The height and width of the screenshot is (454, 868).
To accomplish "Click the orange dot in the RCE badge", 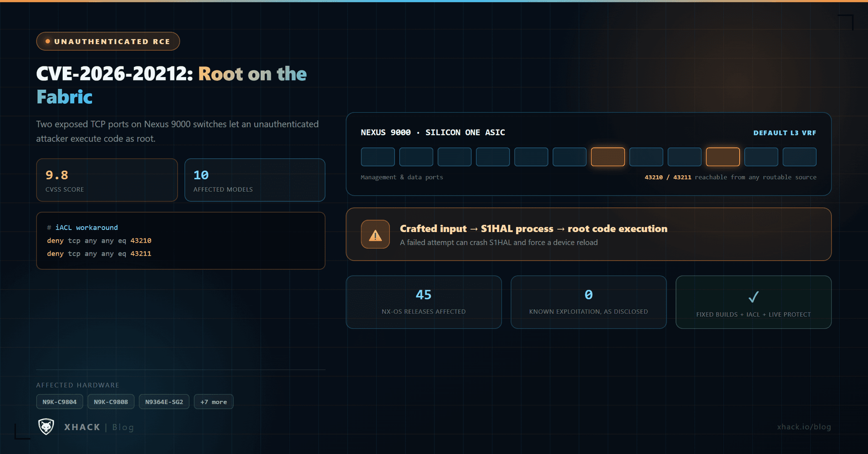I will pyautogui.click(x=48, y=42).
